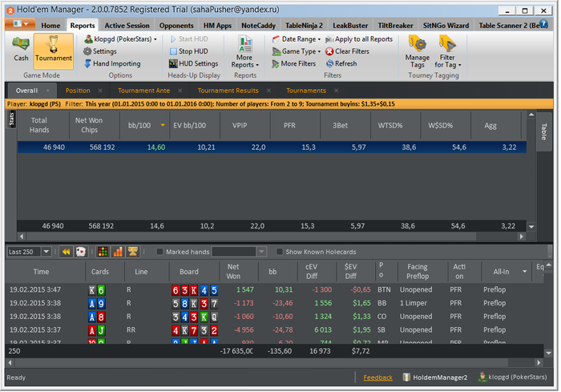Switch to Cash game mode

coord(21,49)
